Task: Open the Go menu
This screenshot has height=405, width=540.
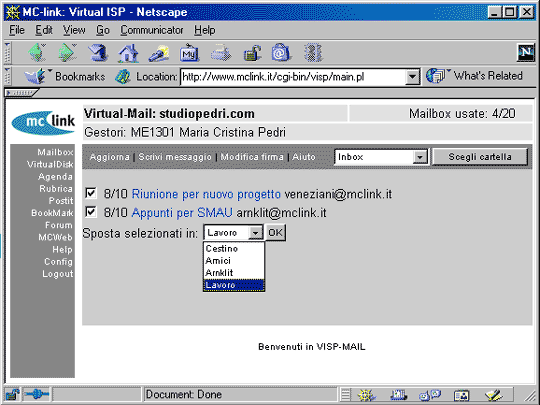Action: (103, 30)
